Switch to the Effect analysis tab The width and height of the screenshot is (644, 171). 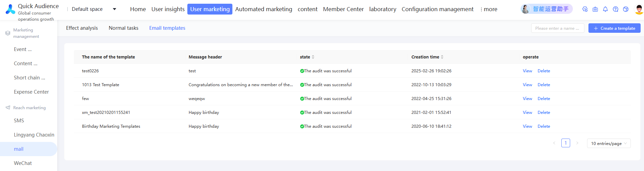82,28
